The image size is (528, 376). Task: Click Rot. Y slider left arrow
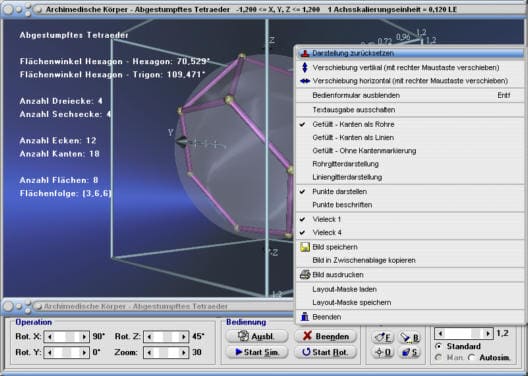coord(49,352)
